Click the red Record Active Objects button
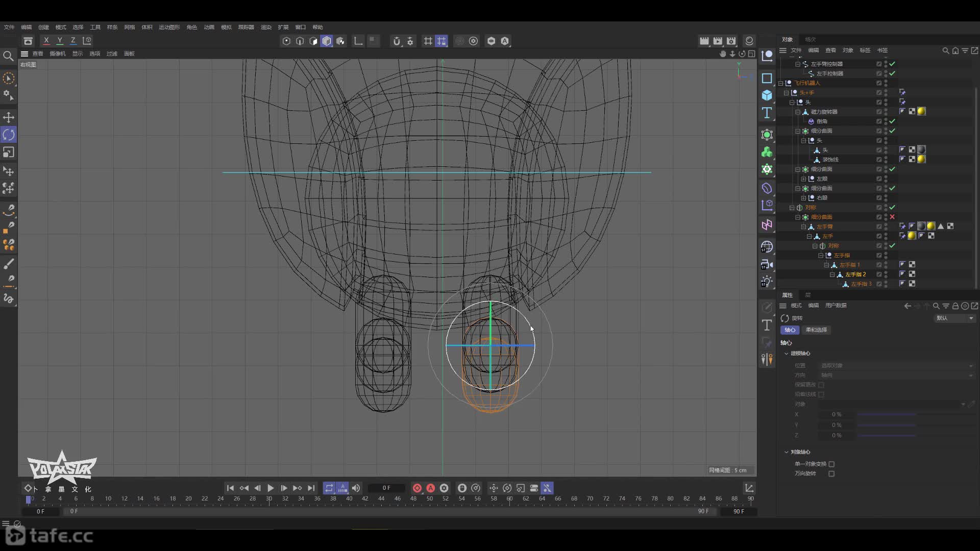This screenshot has width=980, height=551. coord(417,488)
